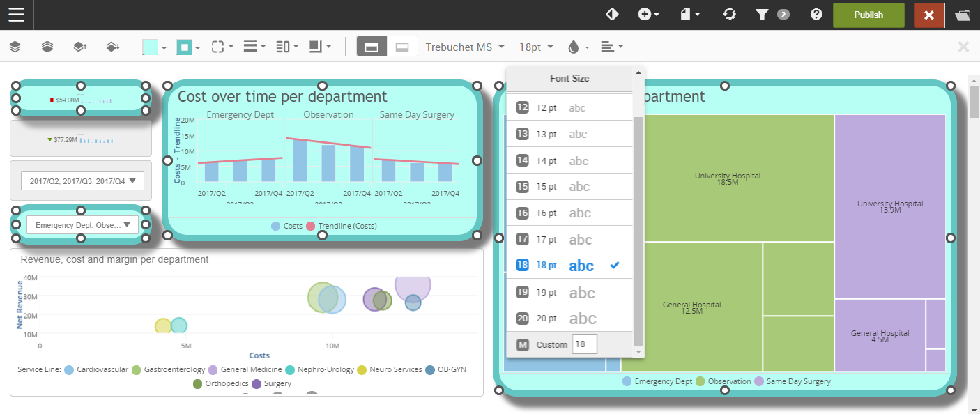Click the move layer down icon
Screen dimensions: 980x414
coord(112,47)
